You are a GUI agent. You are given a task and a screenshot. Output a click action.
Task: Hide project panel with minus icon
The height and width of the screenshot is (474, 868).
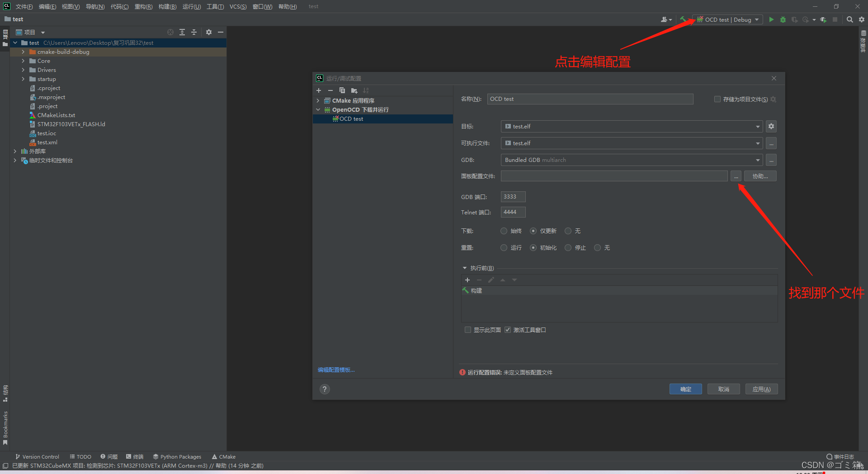point(221,32)
